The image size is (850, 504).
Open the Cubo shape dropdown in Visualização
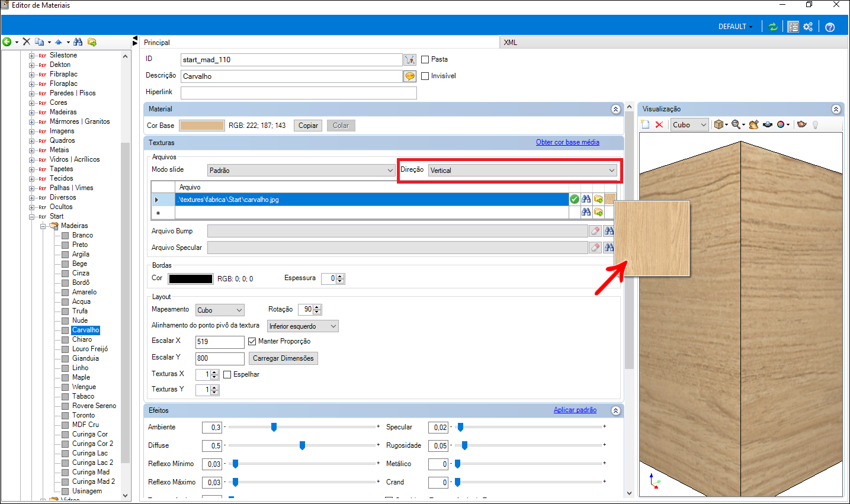[x=689, y=125]
